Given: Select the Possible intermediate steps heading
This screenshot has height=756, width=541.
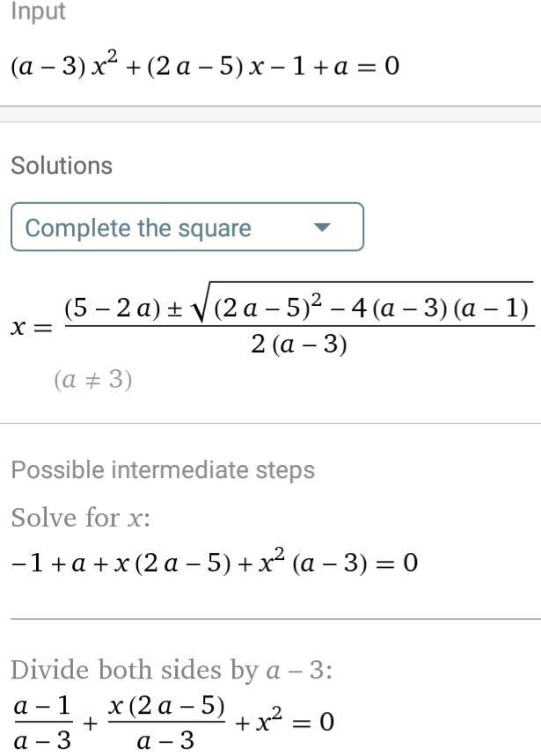Looking at the screenshot, I should point(163,469).
